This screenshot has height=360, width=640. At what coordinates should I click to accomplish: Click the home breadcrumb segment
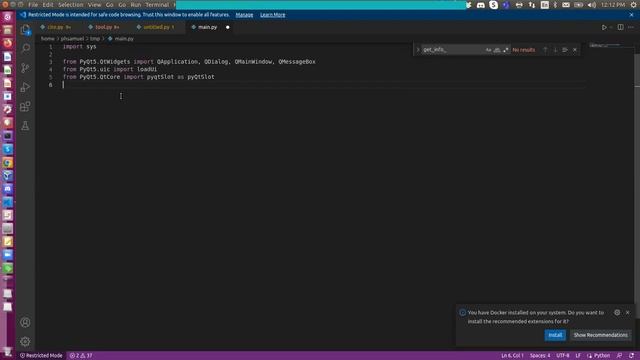point(47,39)
